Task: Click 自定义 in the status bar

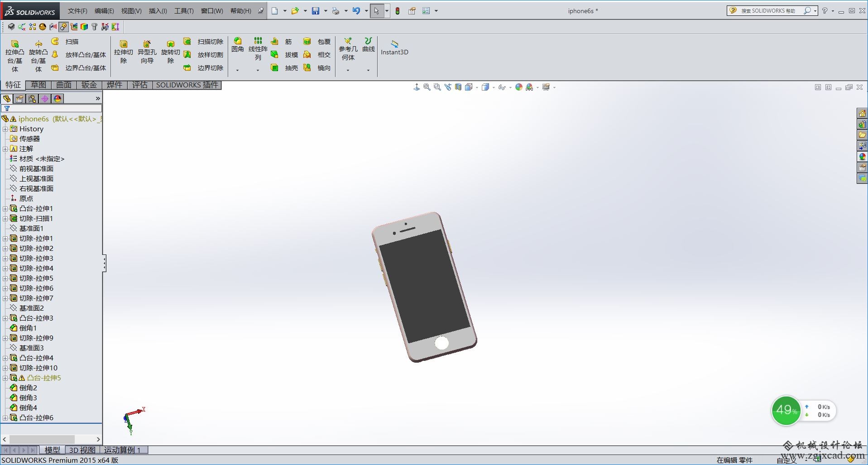Action: click(x=787, y=460)
